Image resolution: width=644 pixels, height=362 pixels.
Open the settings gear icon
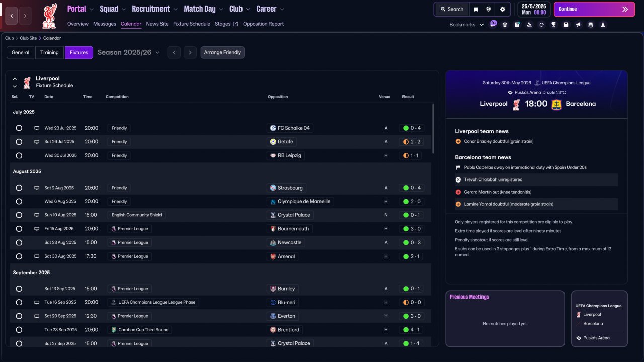click(503, 9)
